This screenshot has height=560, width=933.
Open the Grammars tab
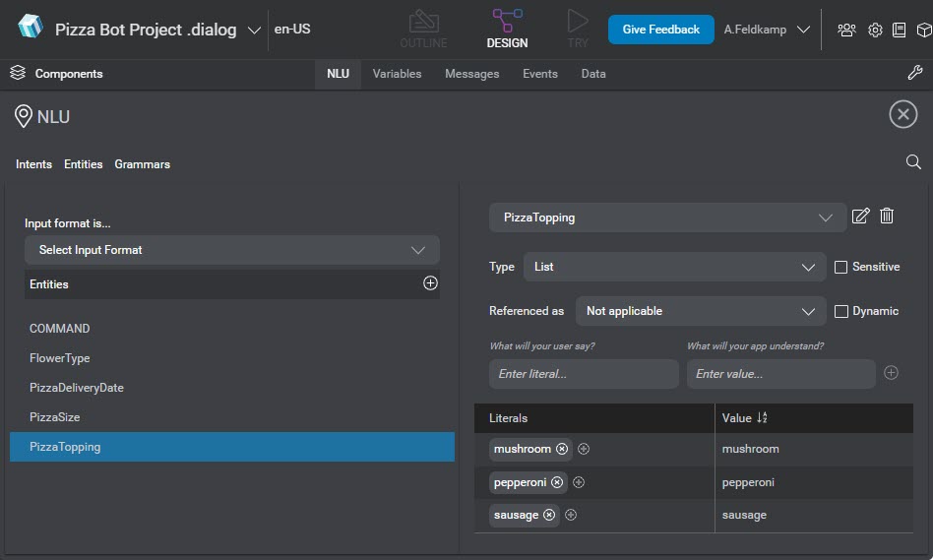point(142,164)
